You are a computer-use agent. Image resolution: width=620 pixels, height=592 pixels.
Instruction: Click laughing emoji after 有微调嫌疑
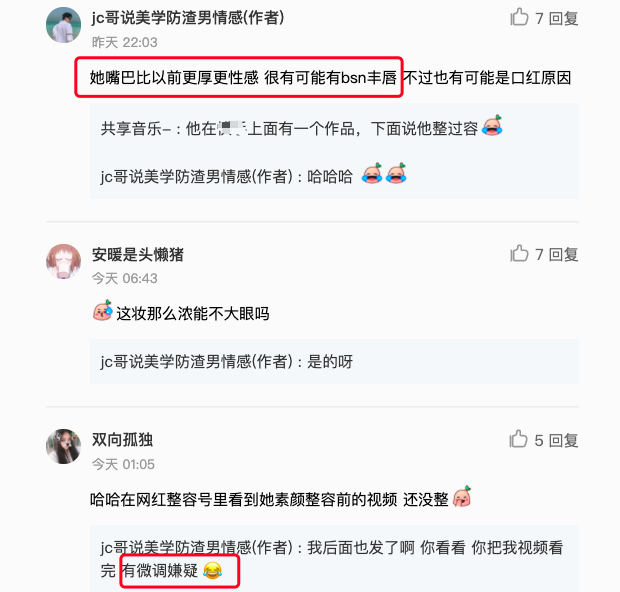click(x=212, y=570)
